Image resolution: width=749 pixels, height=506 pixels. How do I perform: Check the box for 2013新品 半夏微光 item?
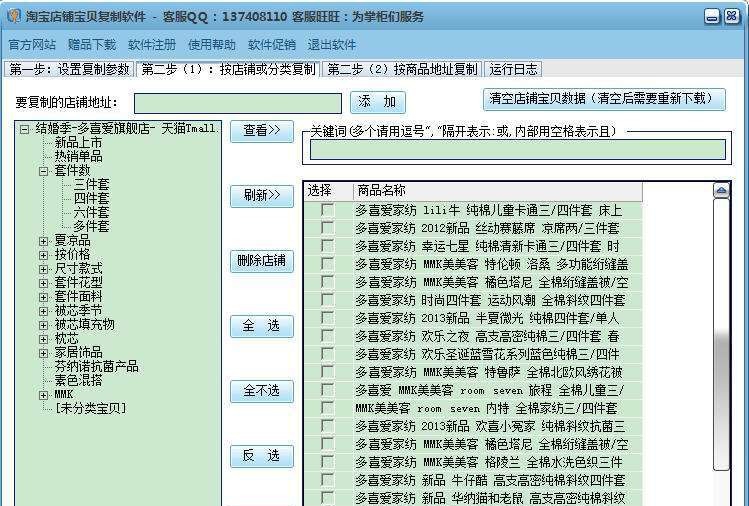coord(328,318)
